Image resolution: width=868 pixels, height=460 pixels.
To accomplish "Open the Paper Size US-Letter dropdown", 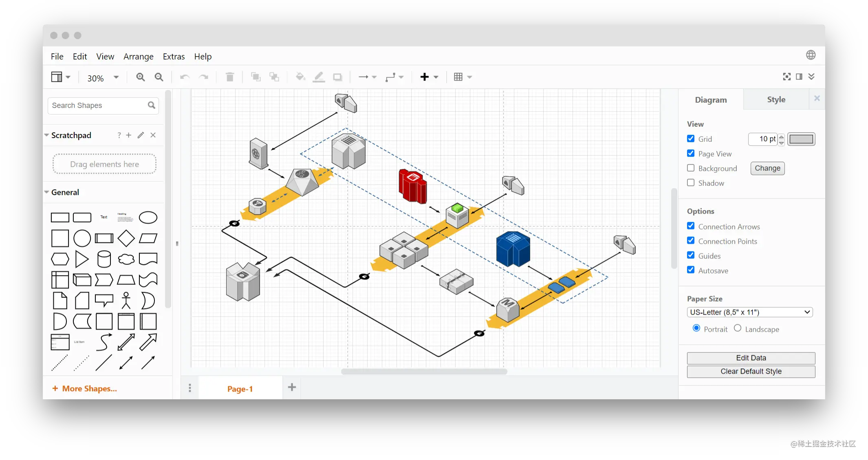I will [x=750, y=312].
